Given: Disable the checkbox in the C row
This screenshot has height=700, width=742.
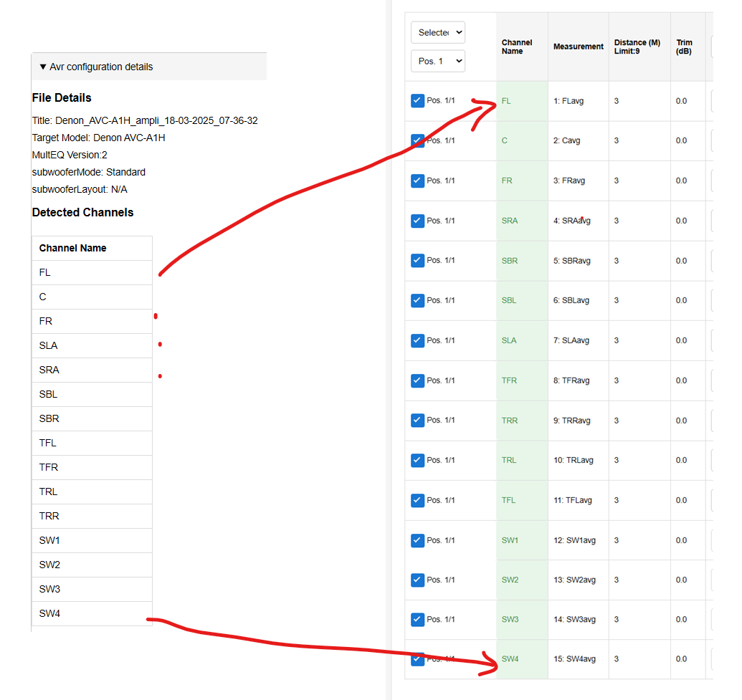Looking at the screenshot, I should 418,140.
